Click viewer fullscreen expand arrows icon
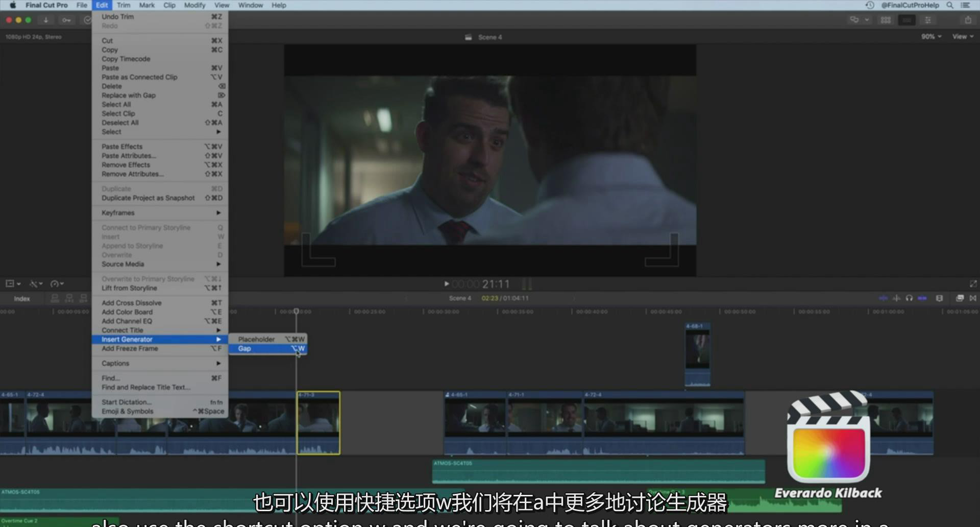980x527 pixels. (973, 284)
